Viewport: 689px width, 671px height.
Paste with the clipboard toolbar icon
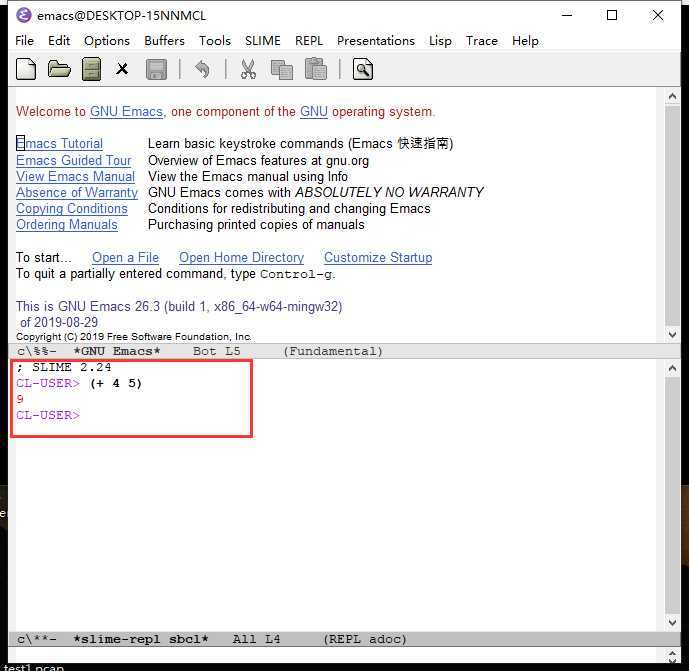(316, 69)
